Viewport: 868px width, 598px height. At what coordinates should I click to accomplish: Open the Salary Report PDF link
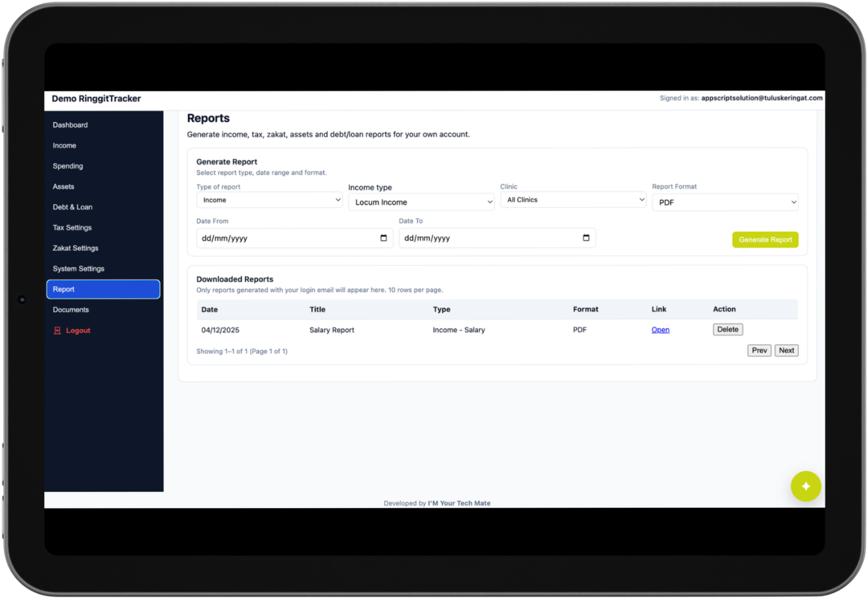tap(660, 330)
